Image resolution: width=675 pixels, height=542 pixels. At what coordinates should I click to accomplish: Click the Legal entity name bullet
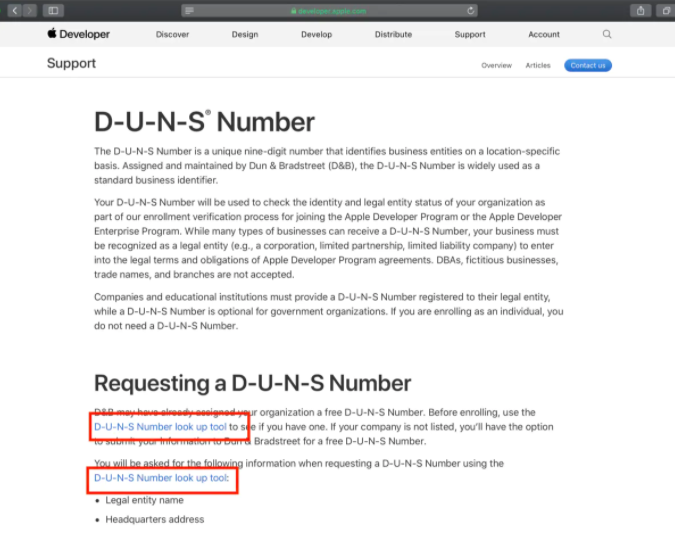(x=145, y=500)
